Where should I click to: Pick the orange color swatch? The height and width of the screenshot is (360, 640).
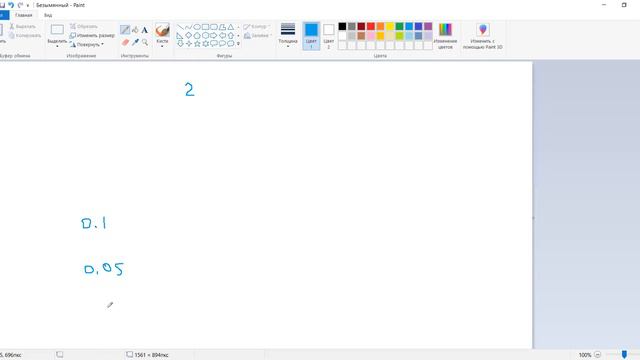tap(380, 27)
